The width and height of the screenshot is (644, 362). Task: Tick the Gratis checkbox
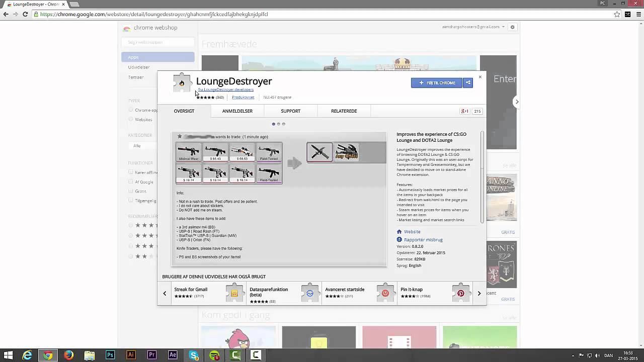(x=131, y=191)
